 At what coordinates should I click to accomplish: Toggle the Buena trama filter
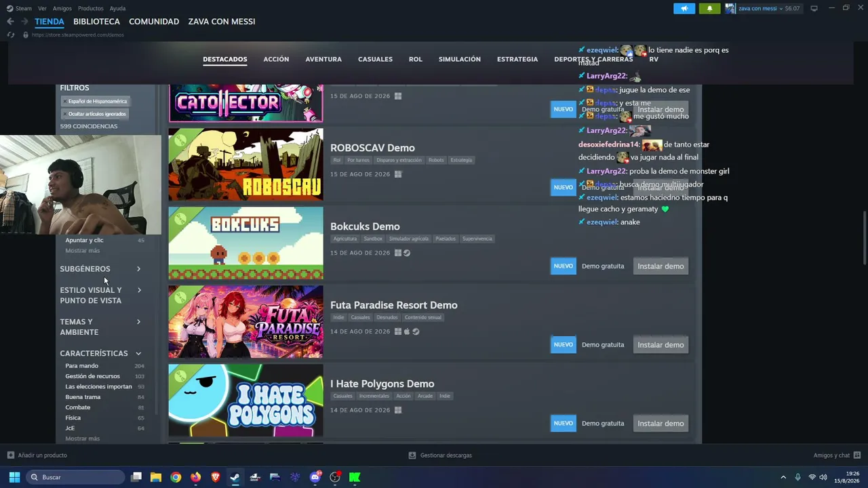[104, 397]
